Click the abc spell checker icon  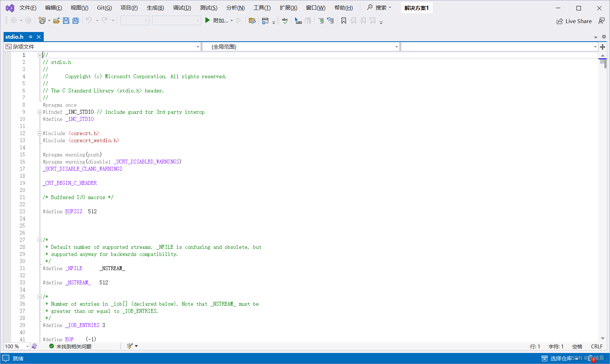[285, 21]
